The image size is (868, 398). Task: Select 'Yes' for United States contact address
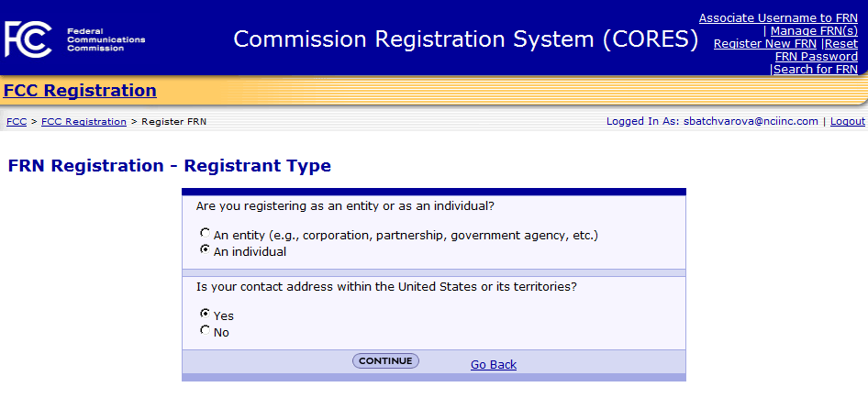[205, 314]
